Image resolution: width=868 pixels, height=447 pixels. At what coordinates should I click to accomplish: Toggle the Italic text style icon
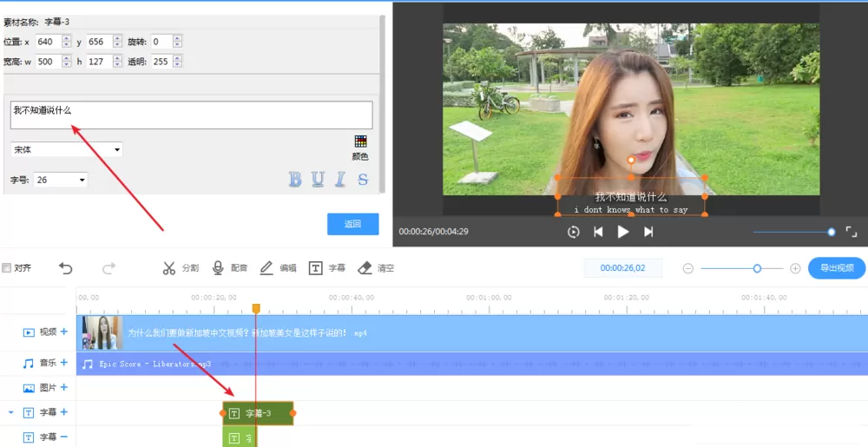tap(340, 180)
